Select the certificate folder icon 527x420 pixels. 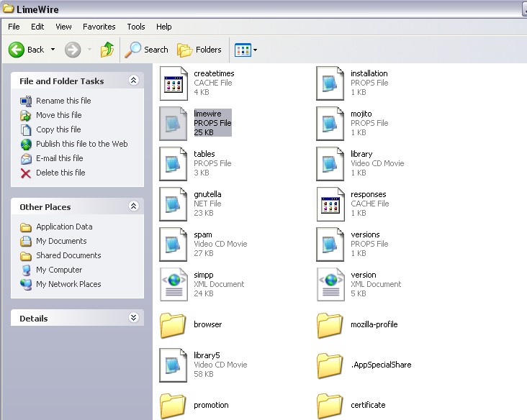pyautogui.click(x=330, y=406)
